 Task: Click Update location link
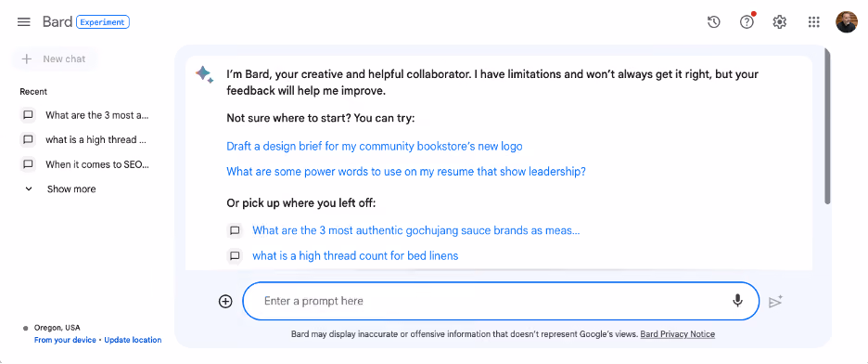point(133,340)
